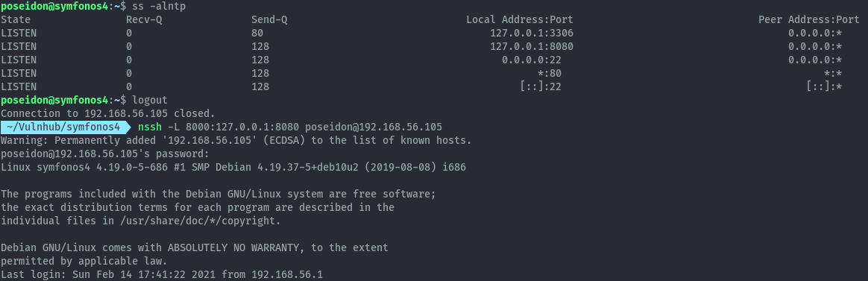Click the 'Last login' line
The image size is (868, 281).
162,274
